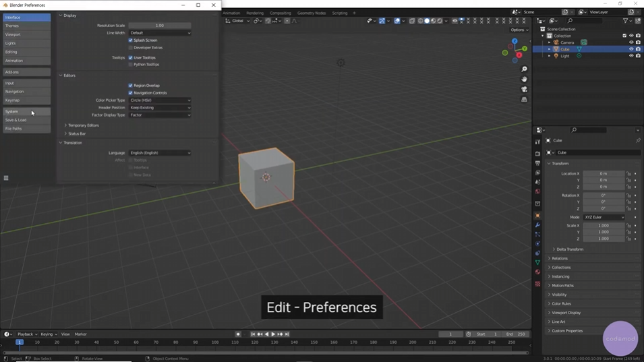Enable the Python Tooltips checkbox
The image size is (644, 362).
coord(131,65)
